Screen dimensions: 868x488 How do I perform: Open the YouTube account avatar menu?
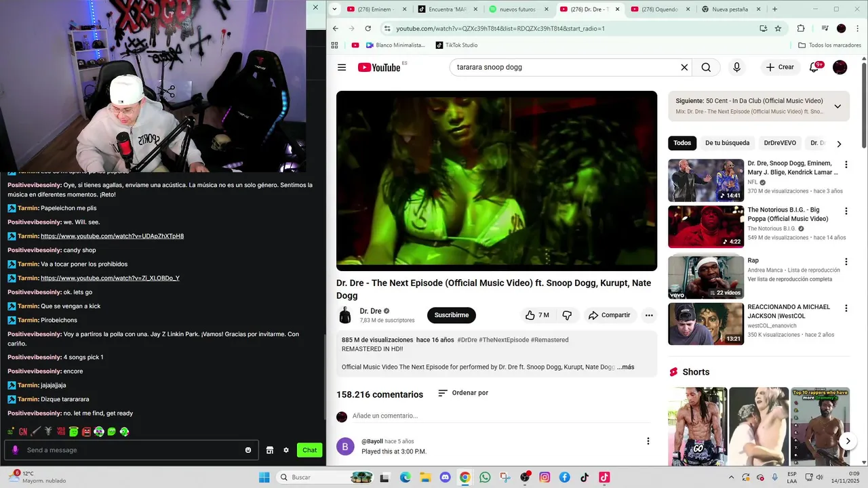(x=840, y=67)
